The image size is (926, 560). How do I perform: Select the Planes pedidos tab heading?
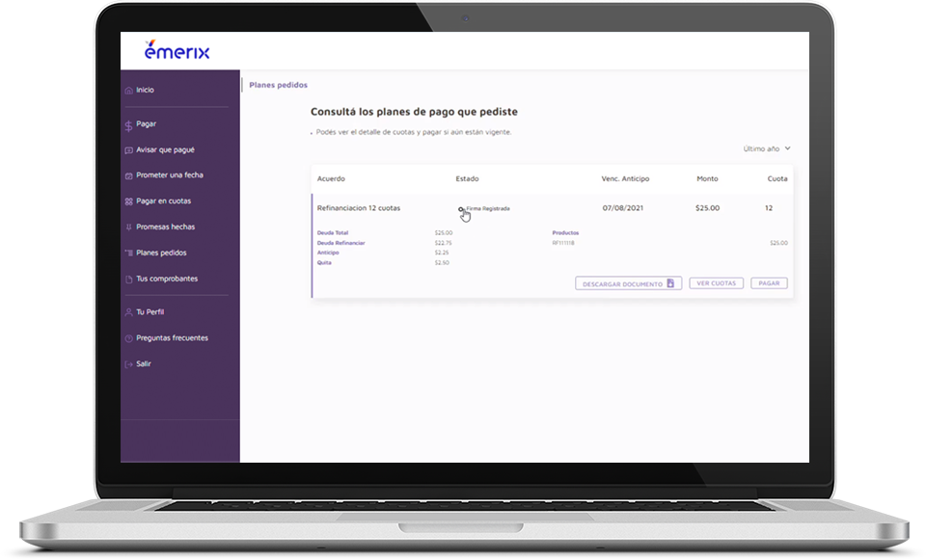tap(278, 85)
